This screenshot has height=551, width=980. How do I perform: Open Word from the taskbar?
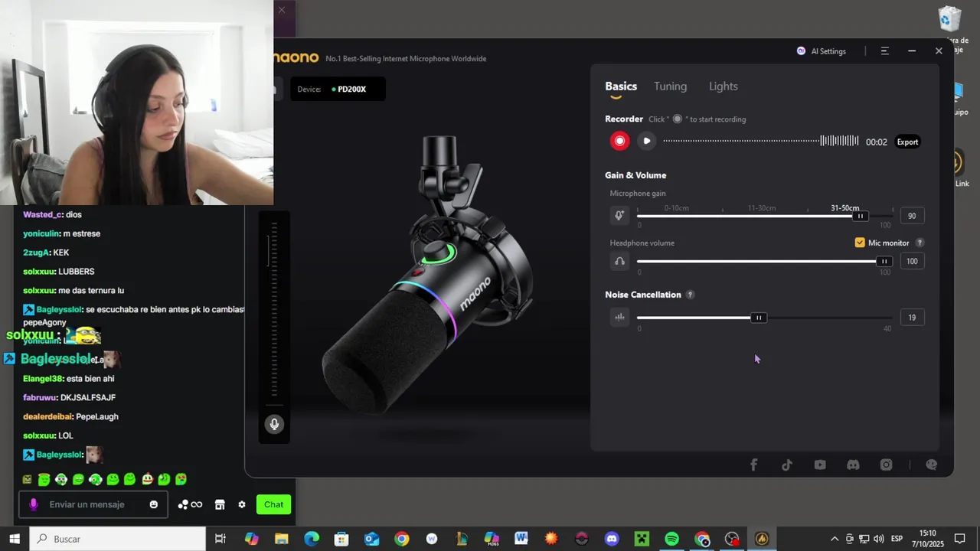pos(521,539)
